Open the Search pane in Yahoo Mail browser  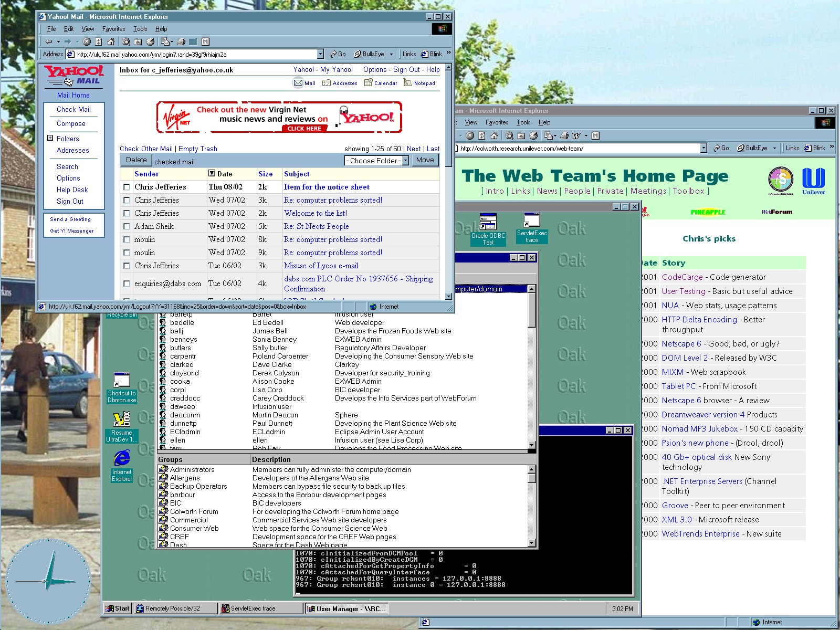click(x=126, y=41)
